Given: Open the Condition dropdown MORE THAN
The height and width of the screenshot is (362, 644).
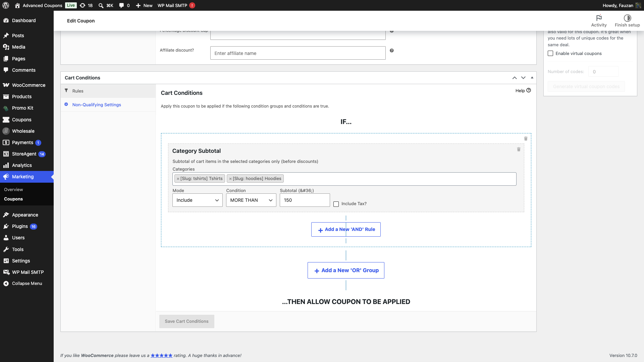Looking at the screenshot, I should (x=251, y=200).
